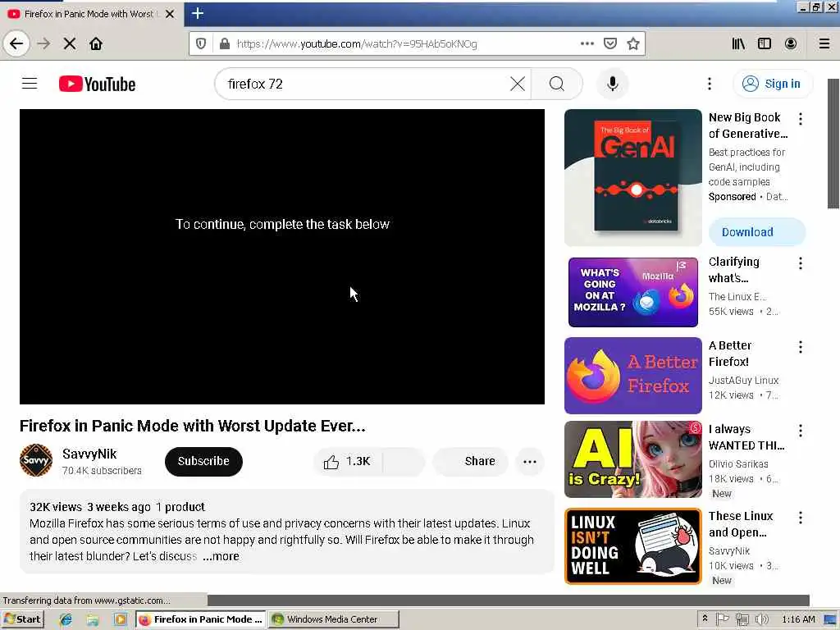Open options for Clarifying what's video

pos(801,263)
